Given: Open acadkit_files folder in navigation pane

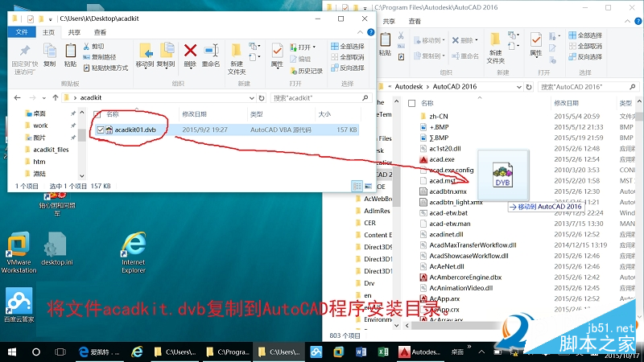Looking at the screenshot, I should [51, 150].
